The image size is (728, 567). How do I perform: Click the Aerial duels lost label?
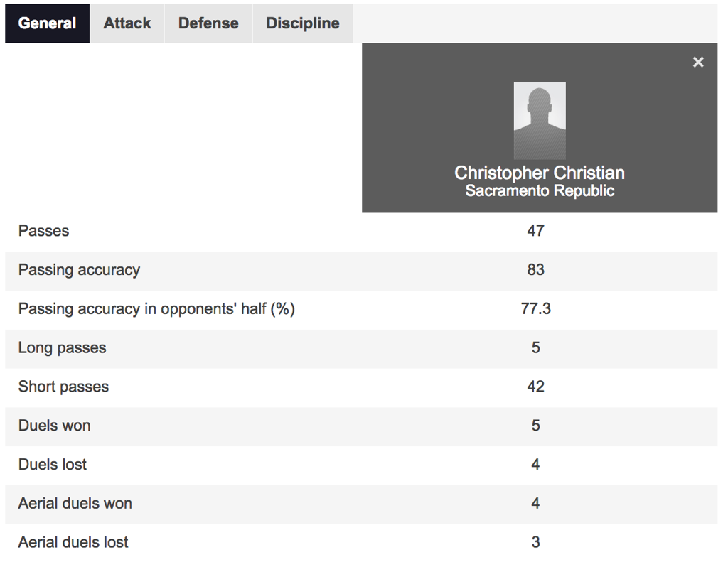click(x=73, y=542)
